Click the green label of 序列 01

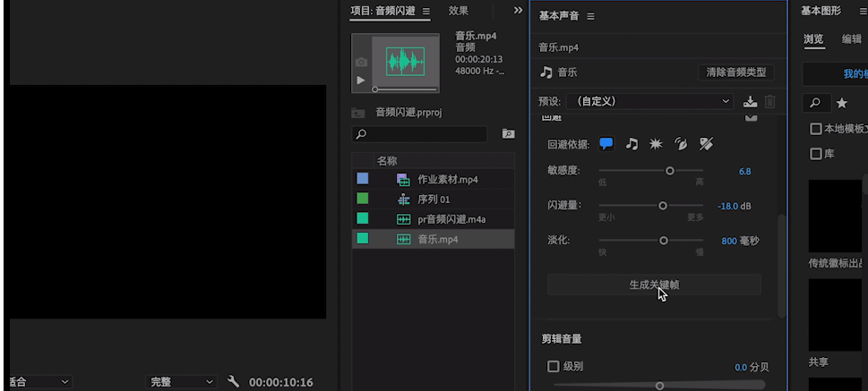coord(363,198)
